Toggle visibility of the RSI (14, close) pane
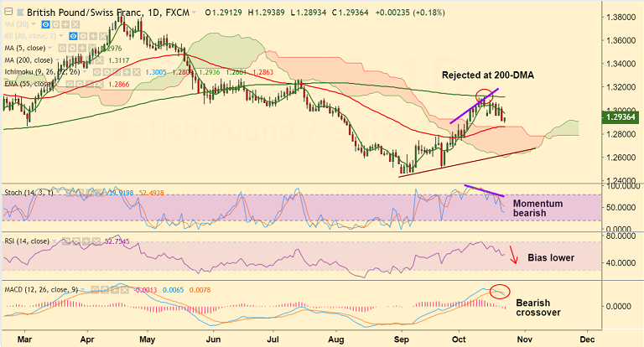Image resolution: width=644 pixels, height=347 pixels. (x=66, y=241)
